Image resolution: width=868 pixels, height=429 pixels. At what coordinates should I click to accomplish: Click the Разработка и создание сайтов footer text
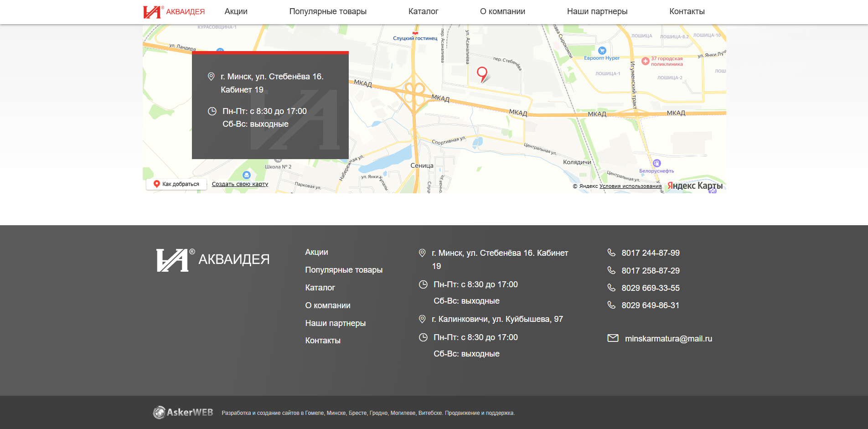pyautogui.click(x=368, y=413)
